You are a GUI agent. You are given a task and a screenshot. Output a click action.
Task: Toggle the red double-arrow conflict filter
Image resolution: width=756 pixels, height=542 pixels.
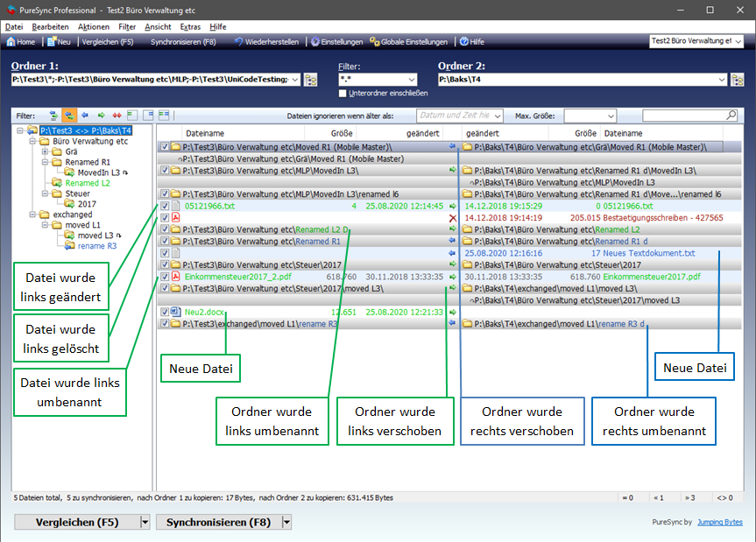point(117,116)
